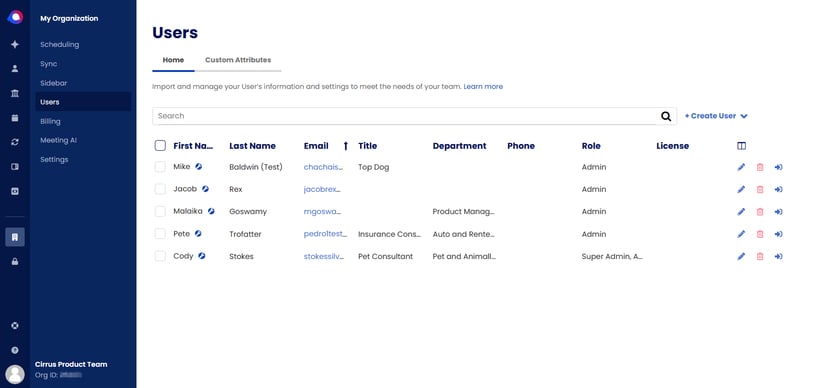Open Mike's email link starting chachais
The width and height of the screenshot is (815, 388).
coord(323,167)
